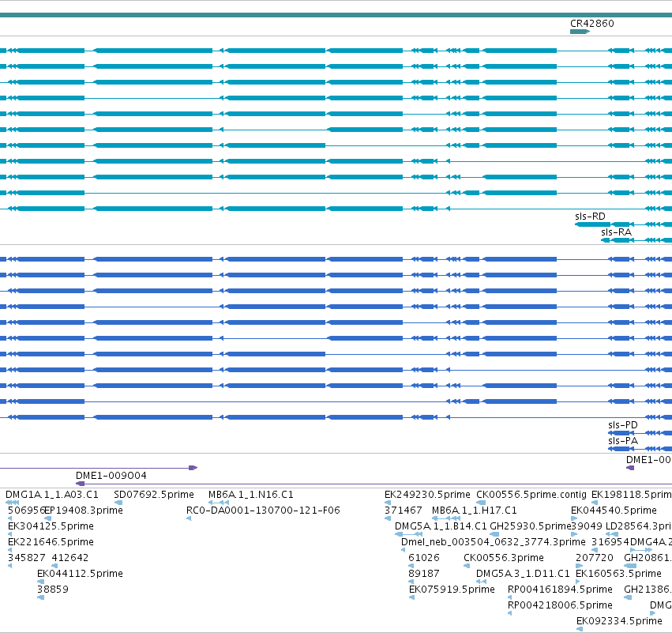
Task: Select the CK00556.3prime EST
Action: (504, 558)
